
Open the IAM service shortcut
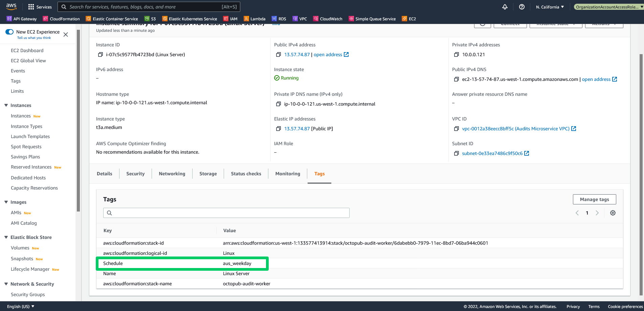(x=230, y=19)
